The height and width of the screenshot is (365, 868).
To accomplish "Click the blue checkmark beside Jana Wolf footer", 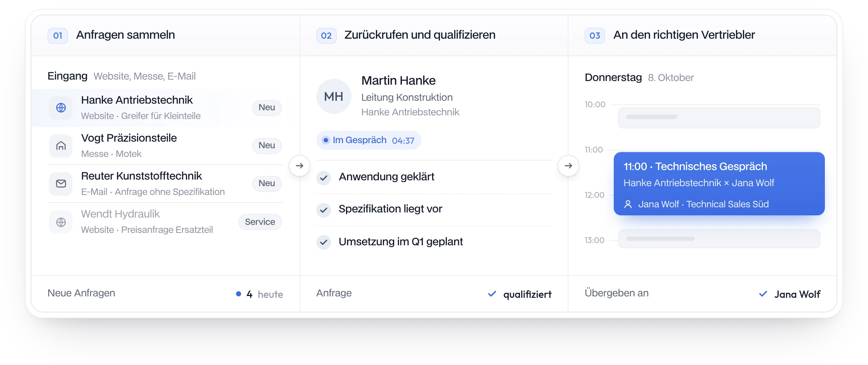I will [763, 294].
